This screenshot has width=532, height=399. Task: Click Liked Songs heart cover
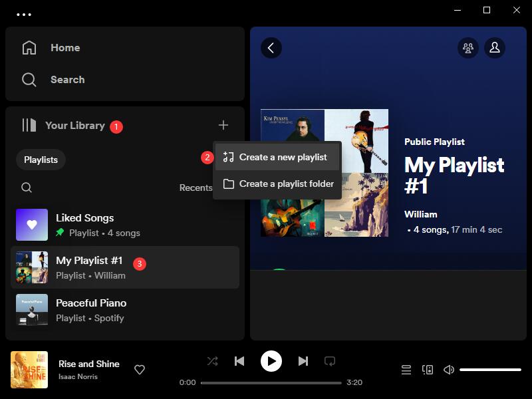(x=32, y=225)
